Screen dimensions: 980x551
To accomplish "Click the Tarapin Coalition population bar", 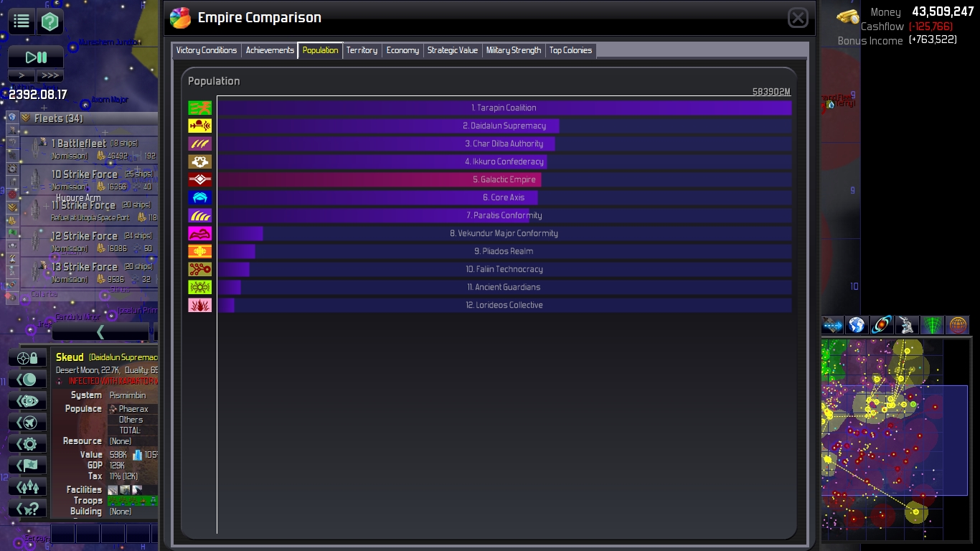I will (x=504, y=108).
